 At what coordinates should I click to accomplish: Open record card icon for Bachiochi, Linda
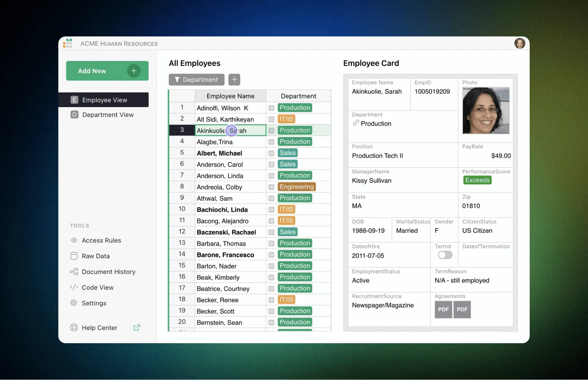(272, 210)
